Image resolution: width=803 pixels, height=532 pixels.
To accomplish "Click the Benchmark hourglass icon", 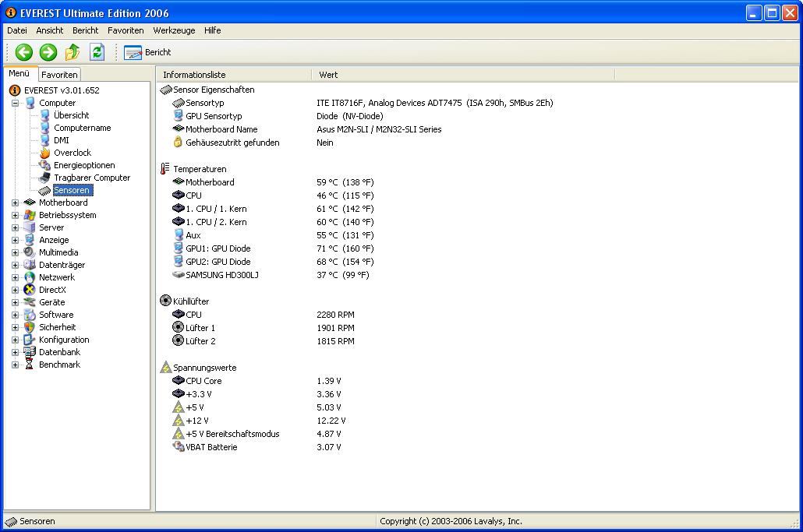I will 30,365.
